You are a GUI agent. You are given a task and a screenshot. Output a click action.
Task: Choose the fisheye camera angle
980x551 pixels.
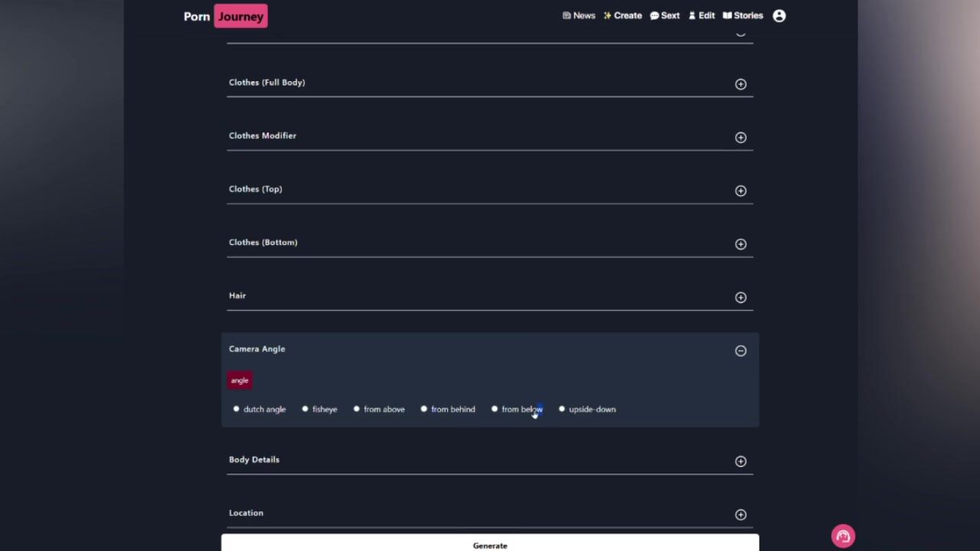click(305, 409)
